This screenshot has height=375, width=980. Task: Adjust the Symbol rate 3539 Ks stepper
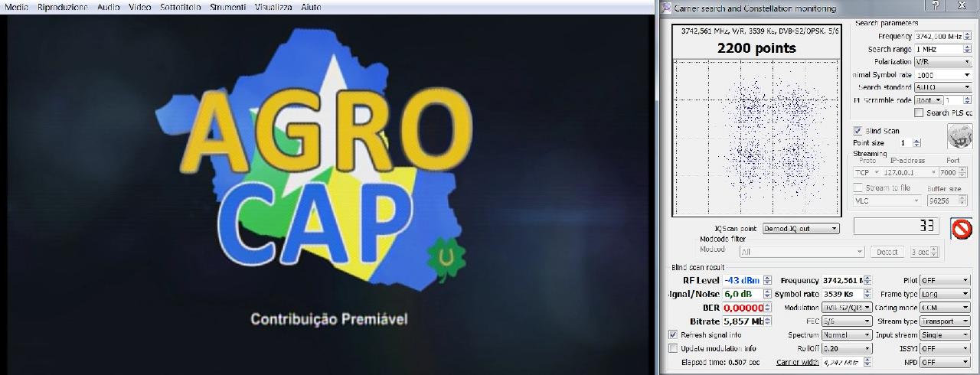pos(867,294)
